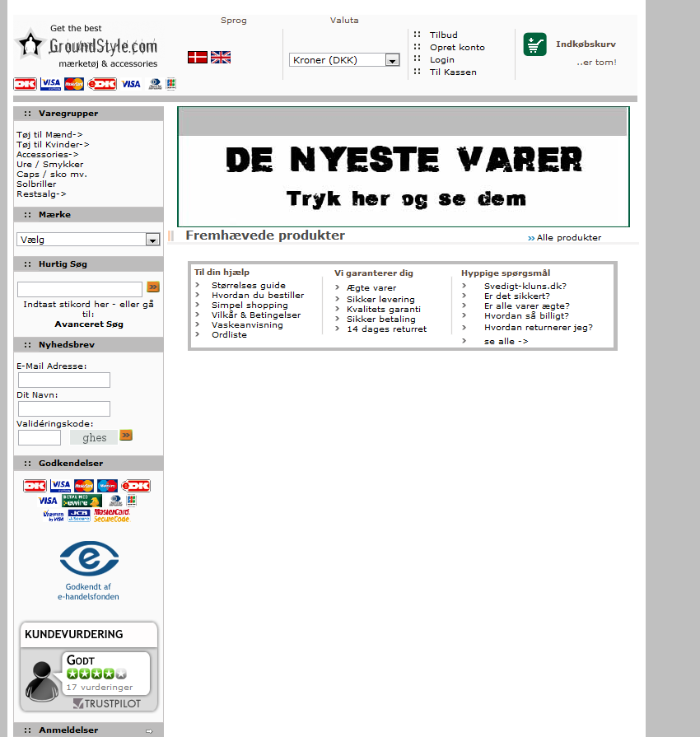Image resolution: width=700 pixels, height=737 pixels.
Task: Open the 'Størrelses guide' help link
Action: tap(248, 285)
